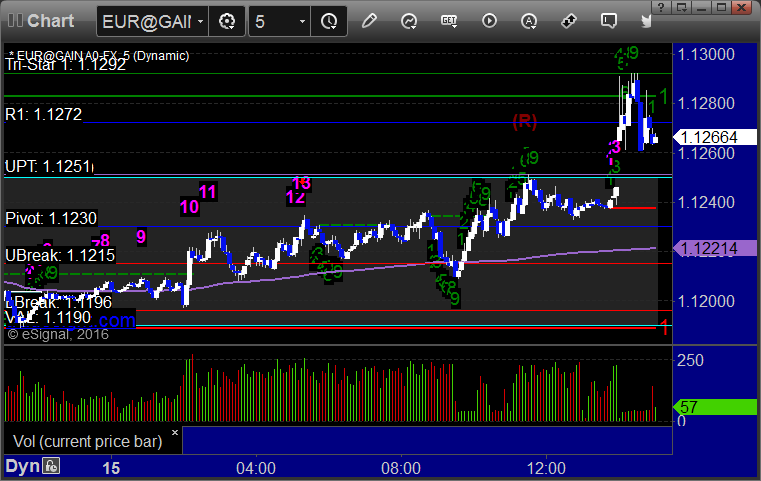Maximize the chart window
This screenshot has width=761, height=481.
pos(722,7)
